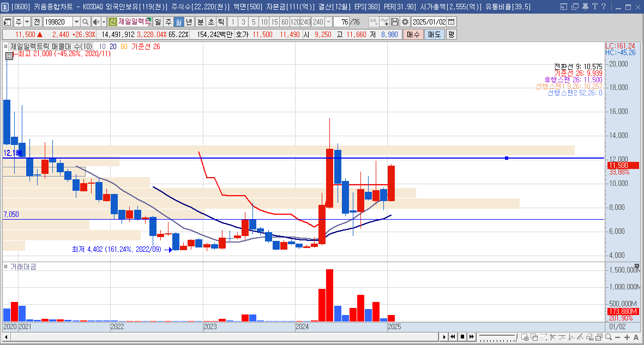Expand stock code 199820 dropdown
This screenshot has width=644, height=345.
click(76, 22)
